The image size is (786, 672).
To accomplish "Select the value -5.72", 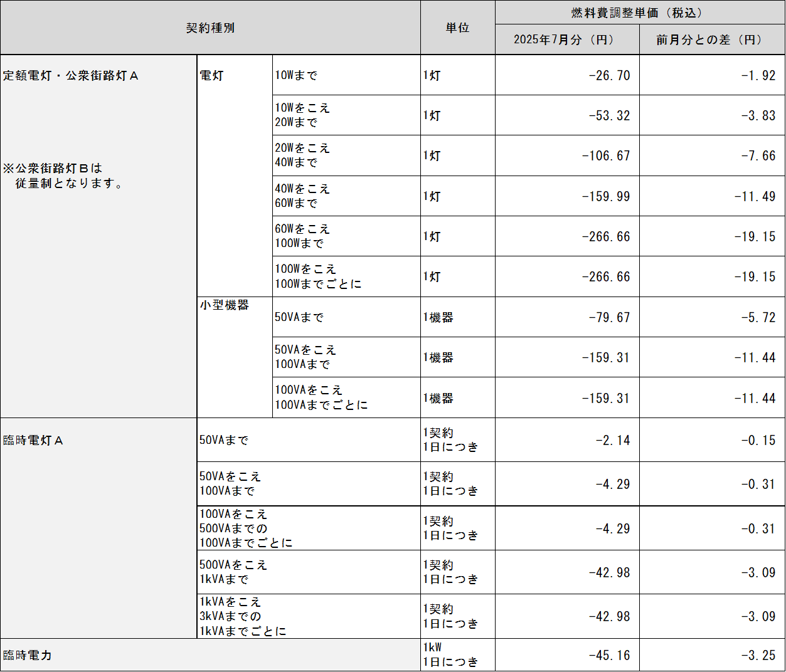I will click(x=758, y=317).
